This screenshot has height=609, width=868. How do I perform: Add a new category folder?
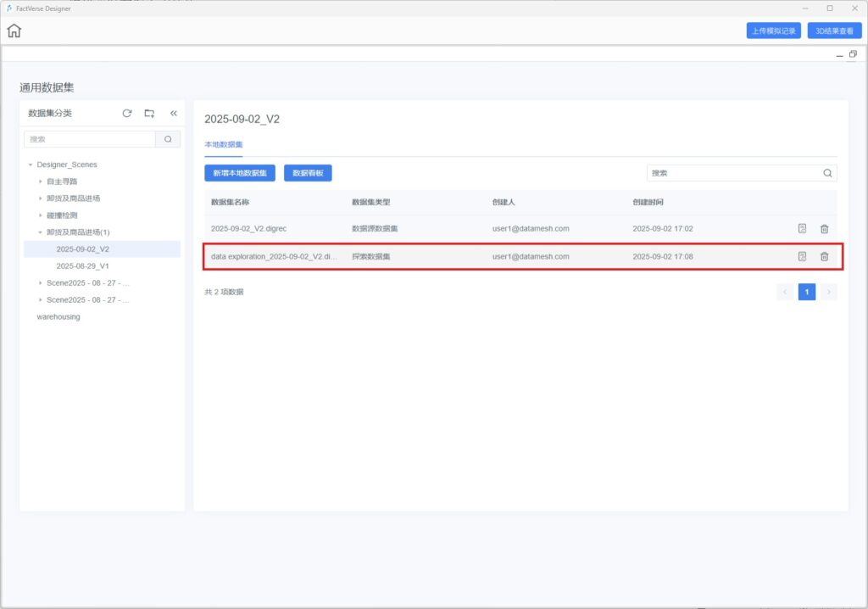click(149, 113)
